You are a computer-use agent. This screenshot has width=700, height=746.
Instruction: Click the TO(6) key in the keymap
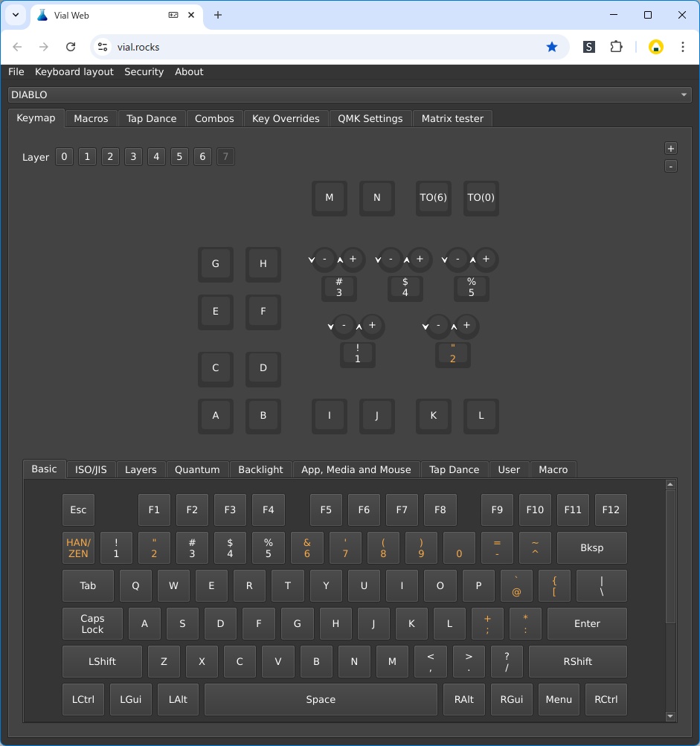pyautogui.click(x=434, y=198)
